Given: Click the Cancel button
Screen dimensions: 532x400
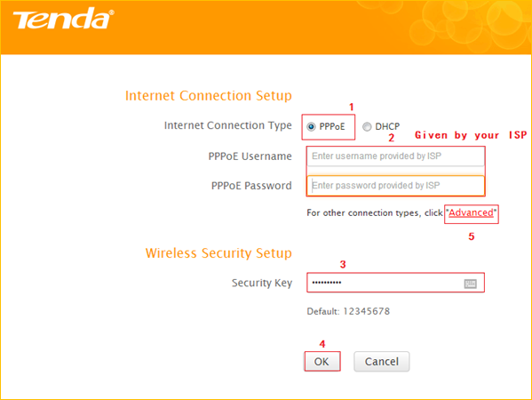Looking at the screenshot, I should click(x=382, y=361).
